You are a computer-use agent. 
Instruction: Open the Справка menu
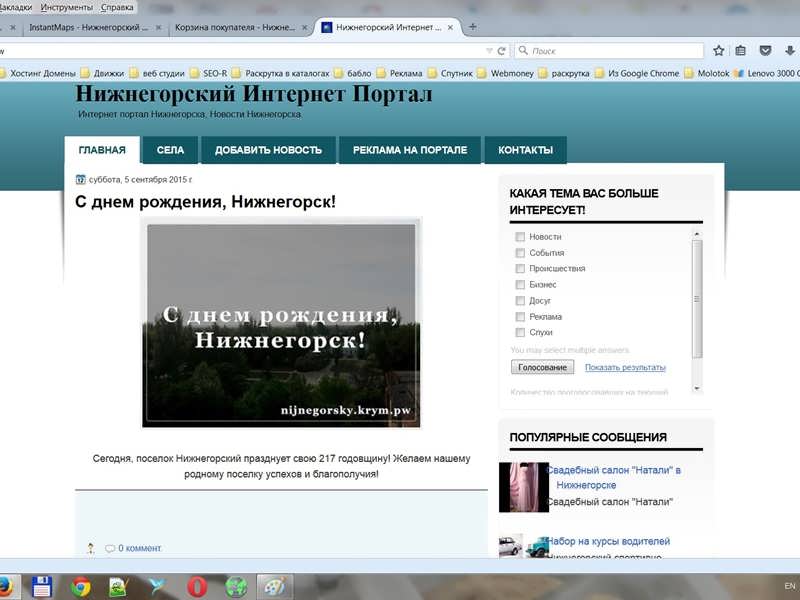coord(117,7)
